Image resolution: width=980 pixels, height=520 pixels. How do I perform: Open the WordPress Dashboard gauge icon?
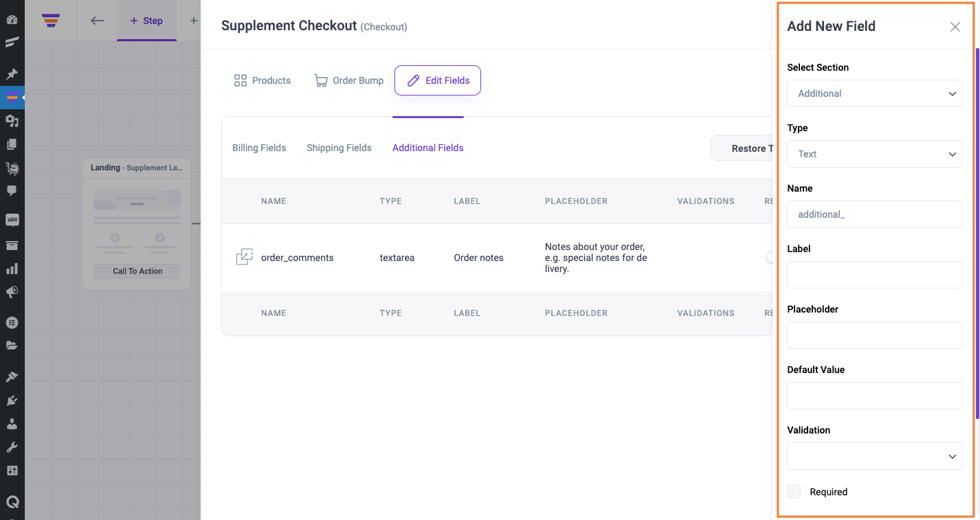click(12, 20)
